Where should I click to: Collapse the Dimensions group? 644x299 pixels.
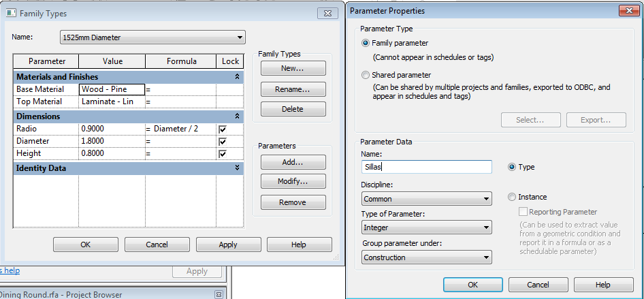[x=237, y=116]
